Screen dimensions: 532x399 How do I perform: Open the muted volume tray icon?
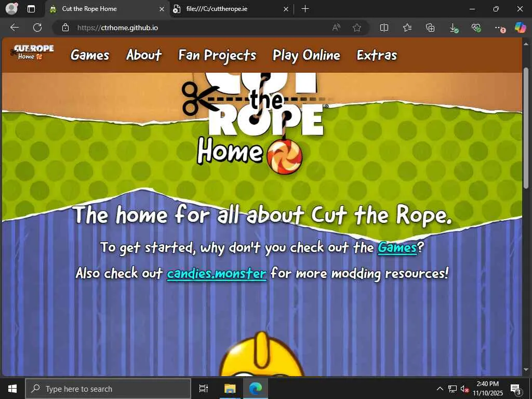(x=464, y=389)
